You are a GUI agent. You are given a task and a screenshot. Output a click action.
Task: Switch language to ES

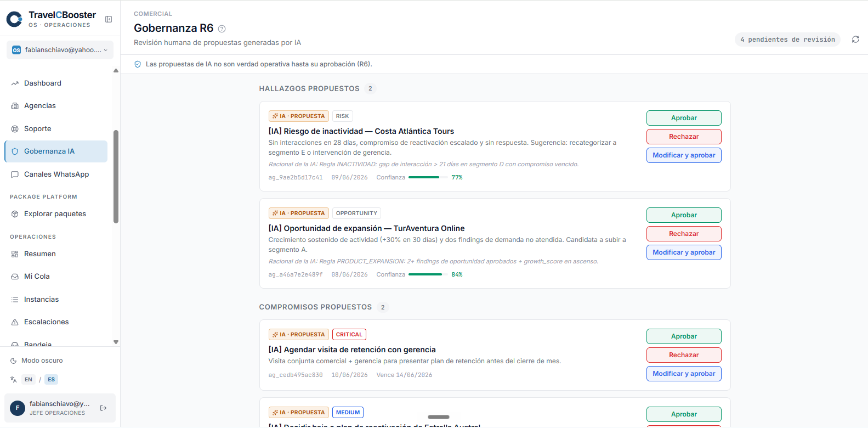51,379
